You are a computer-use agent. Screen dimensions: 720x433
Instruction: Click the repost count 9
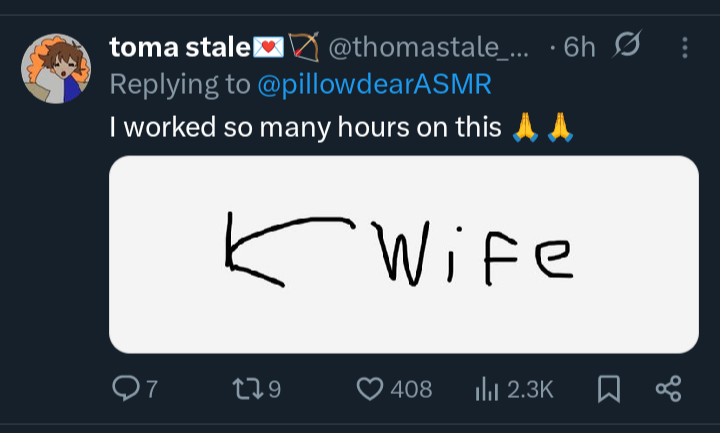point(274,389)
